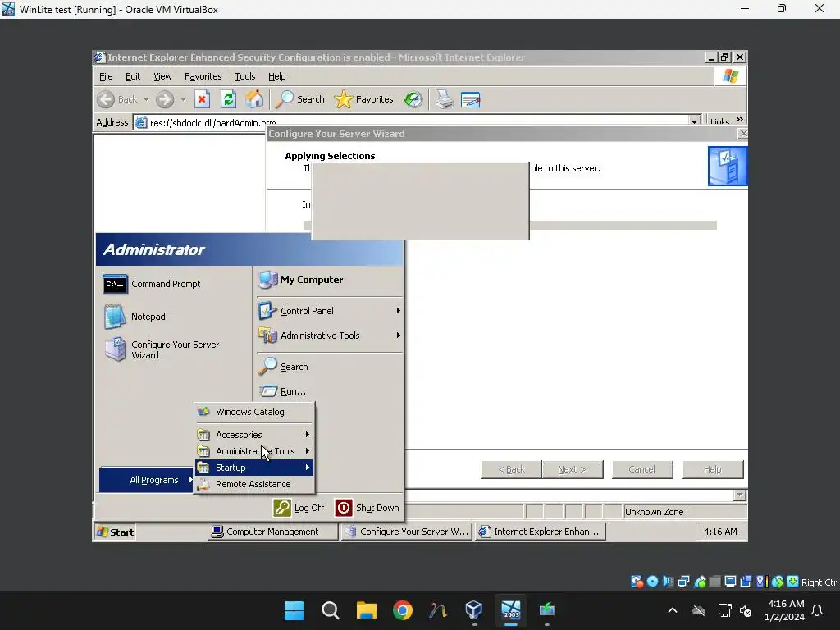Screen dimensions: 840x630
Task: Expand the Startup programs folder
Action: 254,468
